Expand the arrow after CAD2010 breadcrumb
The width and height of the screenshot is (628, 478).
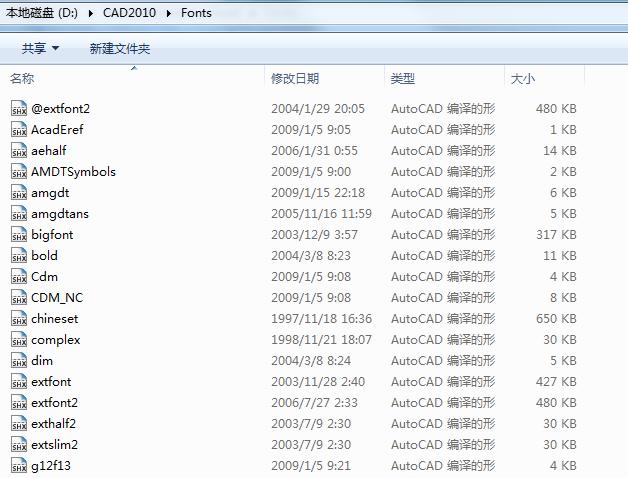[x=169, y=13]
